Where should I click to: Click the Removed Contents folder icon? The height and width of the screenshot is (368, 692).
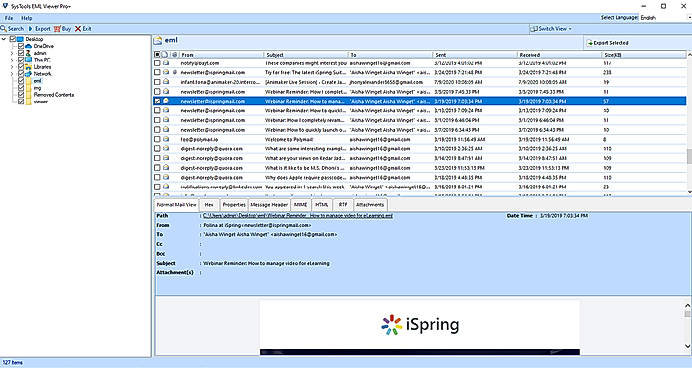[28, 94]
